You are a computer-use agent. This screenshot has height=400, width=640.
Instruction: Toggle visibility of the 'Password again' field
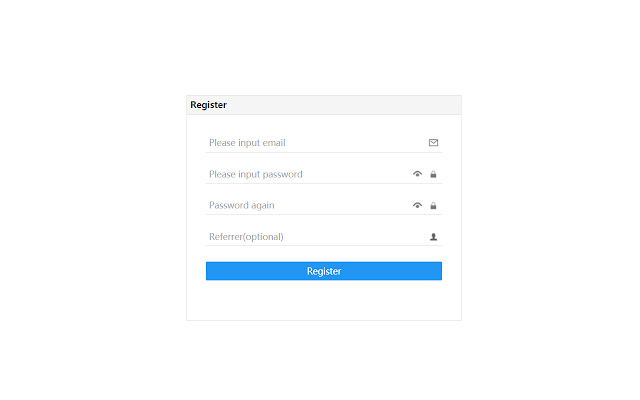pyautogui.click(x=418, y=206)
